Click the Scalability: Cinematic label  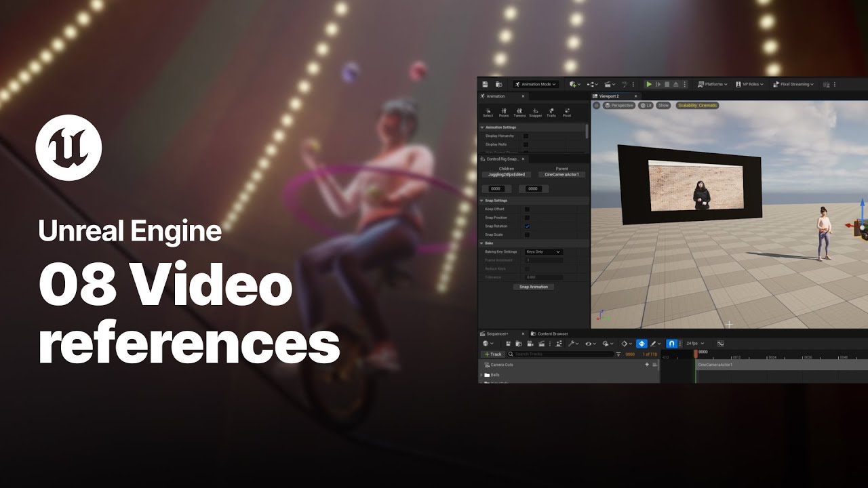coord(697,105)
